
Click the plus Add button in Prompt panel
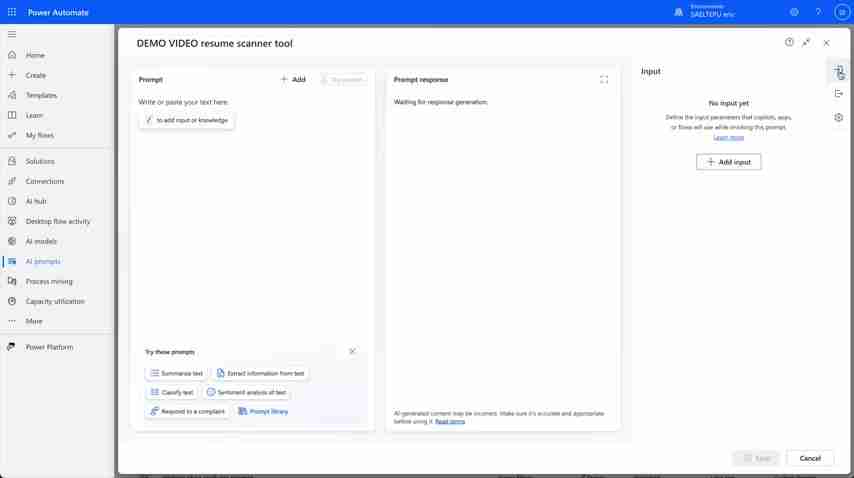tap(293, 79)
